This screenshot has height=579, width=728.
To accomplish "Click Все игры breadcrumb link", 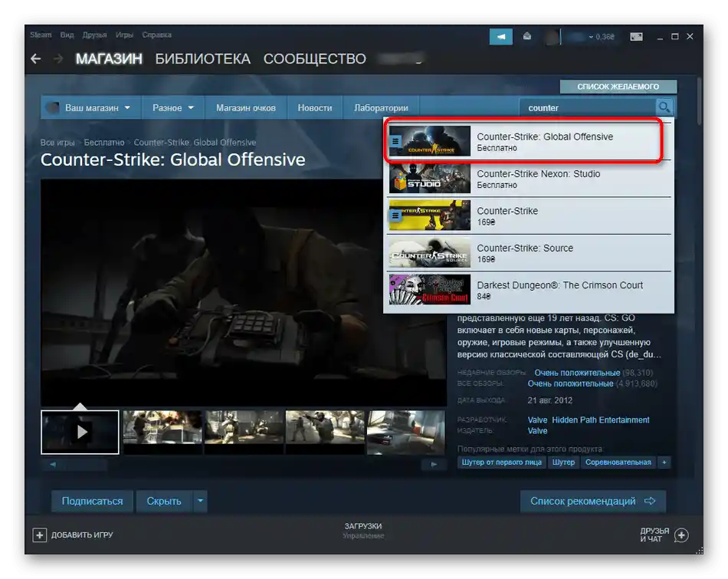I will pyautogui.click(x=57, y=142).
